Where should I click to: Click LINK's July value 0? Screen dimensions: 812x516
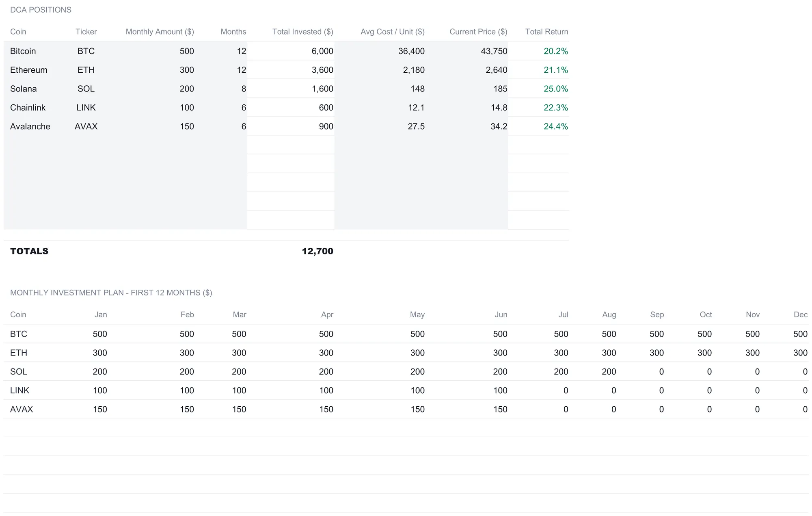point(566,390)
